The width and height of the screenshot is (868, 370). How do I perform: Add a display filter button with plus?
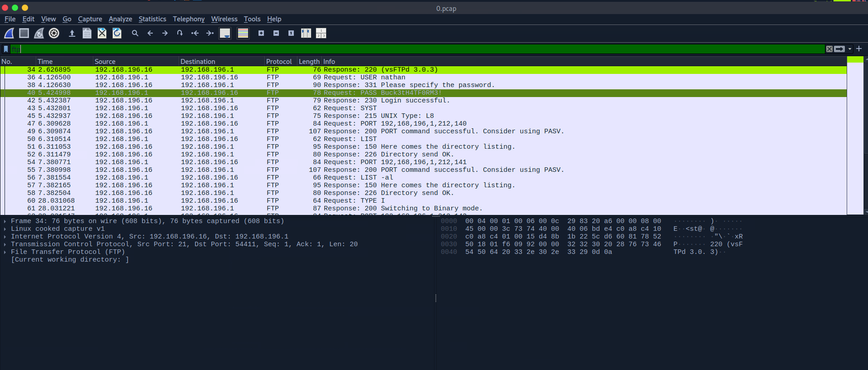coord(859,49)
